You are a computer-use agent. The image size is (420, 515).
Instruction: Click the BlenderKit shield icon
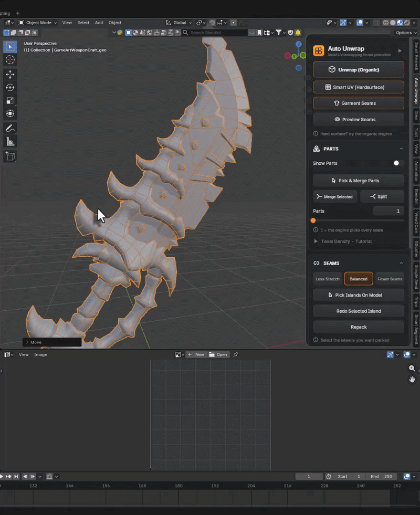(x=290, y=33)
